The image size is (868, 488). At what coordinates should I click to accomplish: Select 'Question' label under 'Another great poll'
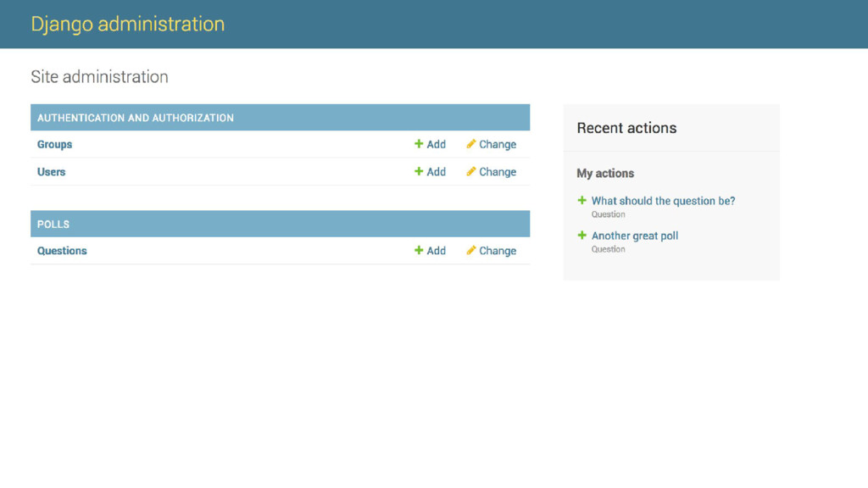click(608, 250)
